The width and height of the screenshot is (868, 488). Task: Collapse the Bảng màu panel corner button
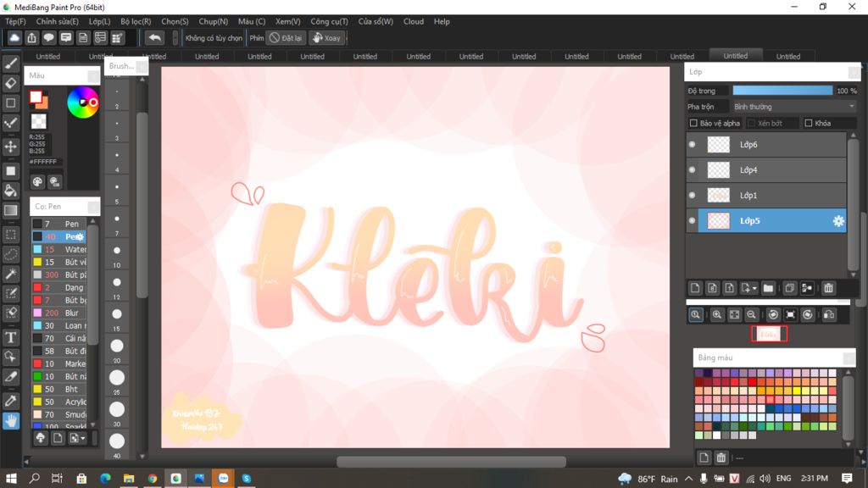(849, 358)
